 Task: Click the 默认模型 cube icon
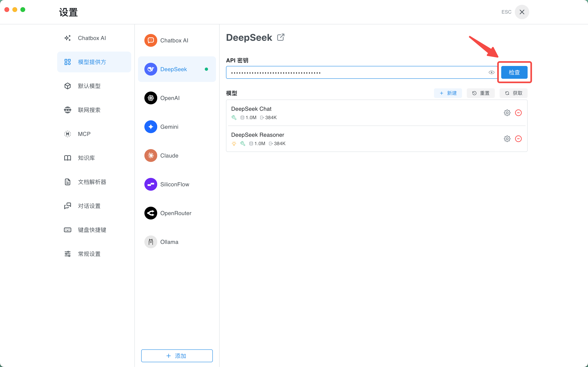(x=68, y=86)
